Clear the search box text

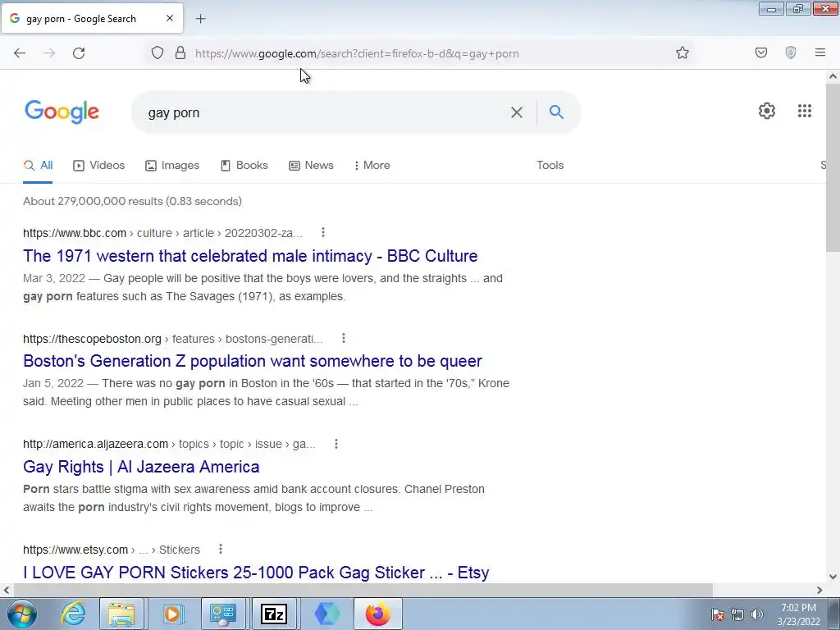517,112
